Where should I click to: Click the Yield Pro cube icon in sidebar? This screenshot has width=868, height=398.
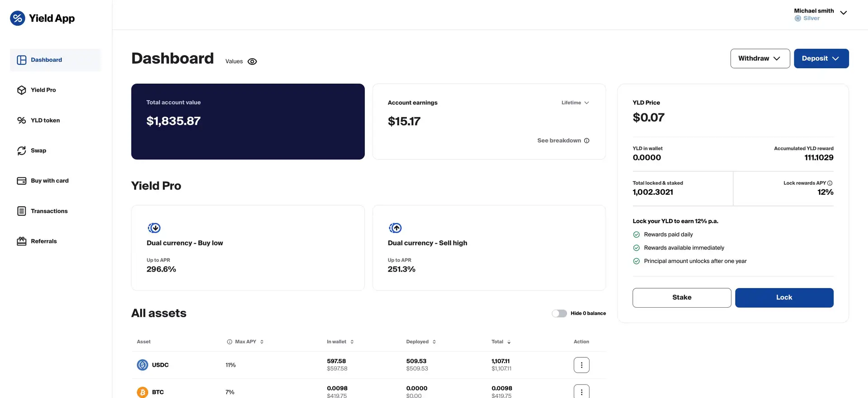pos(21,90)
